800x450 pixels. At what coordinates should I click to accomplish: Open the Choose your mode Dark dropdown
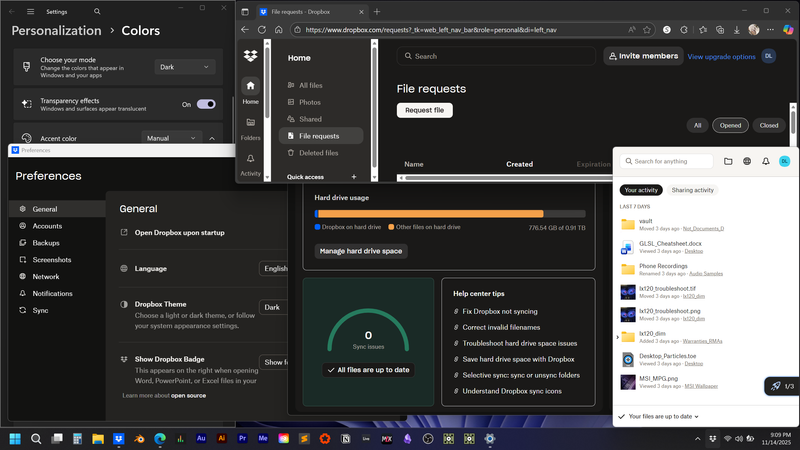(x=185, y=67)
